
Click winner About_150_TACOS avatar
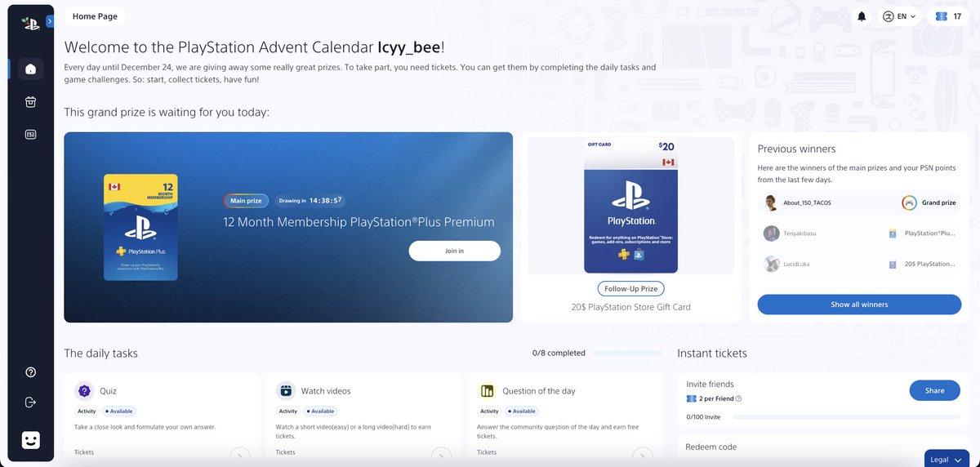coord(771,202)
